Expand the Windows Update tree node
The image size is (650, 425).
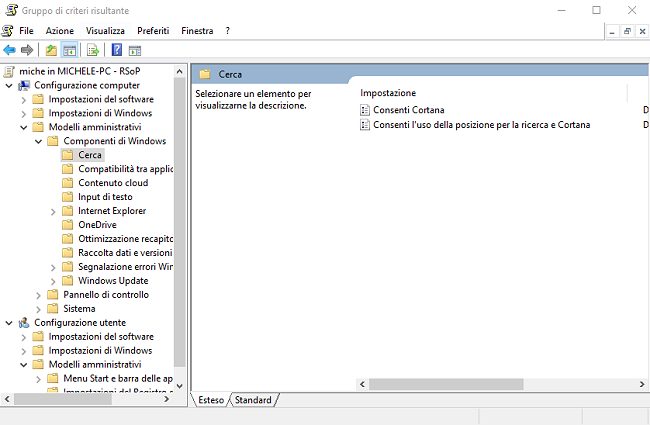click(53, 281)
